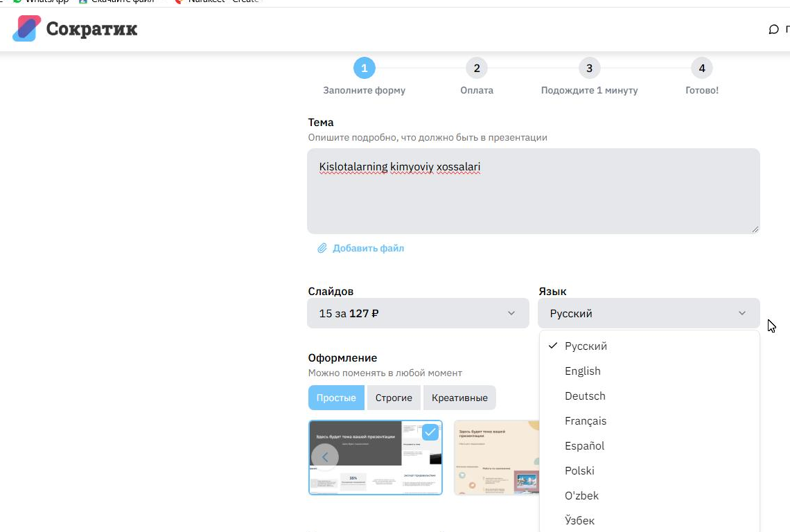Click the previous-arrow on design thumbnails

325,457
